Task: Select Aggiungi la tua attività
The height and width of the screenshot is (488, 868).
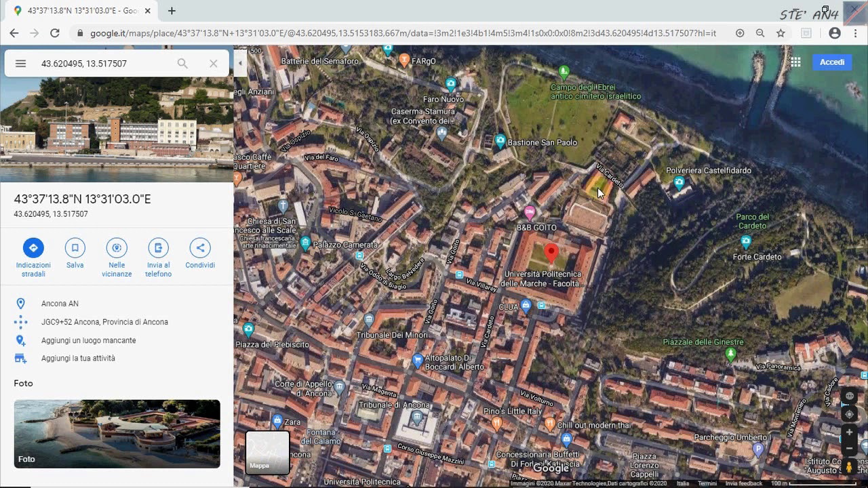Action: click(x=78, y=358)
